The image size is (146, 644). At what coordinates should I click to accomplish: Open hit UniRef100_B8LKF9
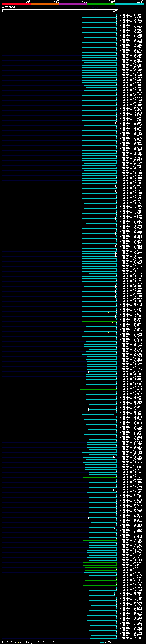[131, 77]
